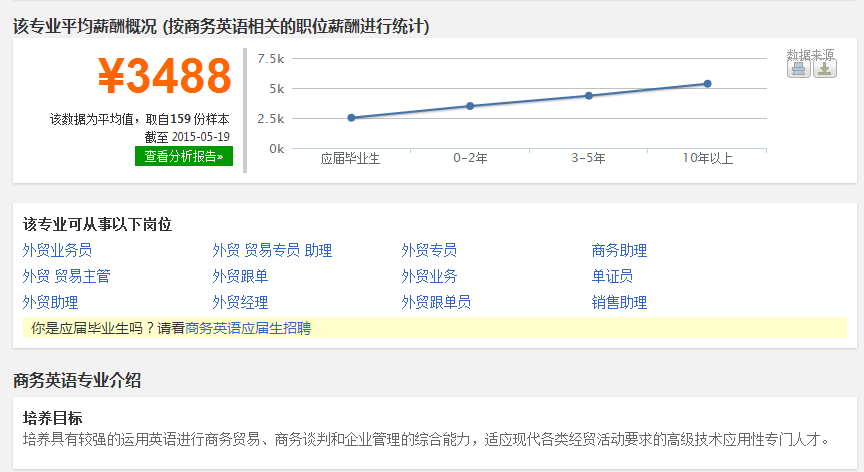The height and width of the screenshot is (472, 864).
Task: Click the 查看分析报告 green button
Action: point(184,156)
